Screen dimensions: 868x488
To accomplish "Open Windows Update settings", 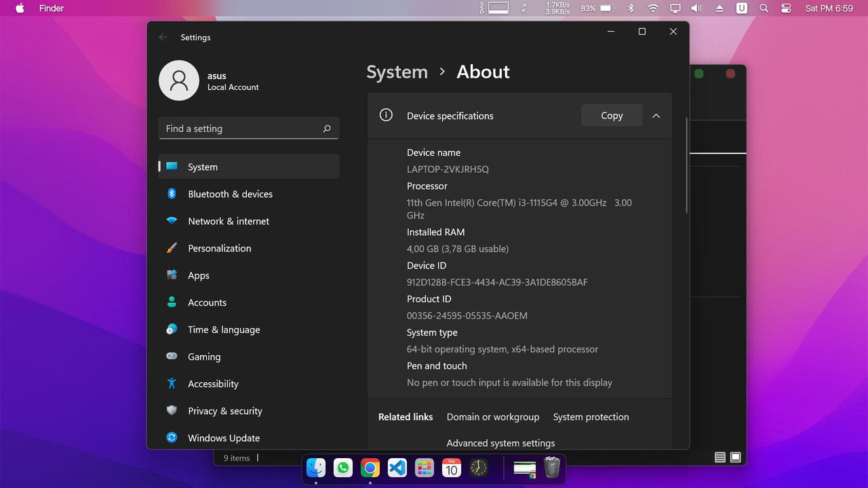I will click(249, 438).
